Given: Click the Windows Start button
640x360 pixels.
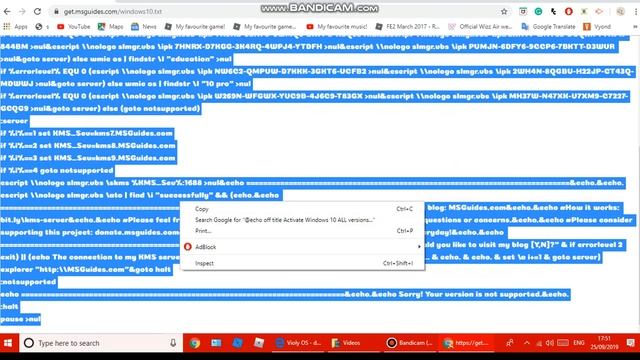Looking at the screenshot, I should point(9,343).
